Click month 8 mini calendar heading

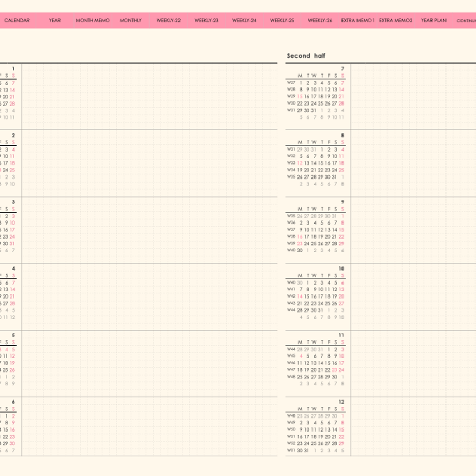343,136
